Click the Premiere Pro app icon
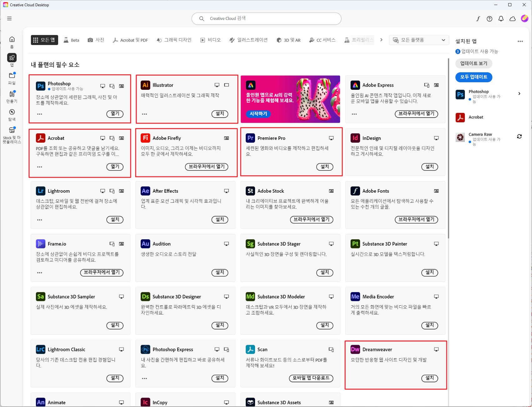 (x=251, y=138)
